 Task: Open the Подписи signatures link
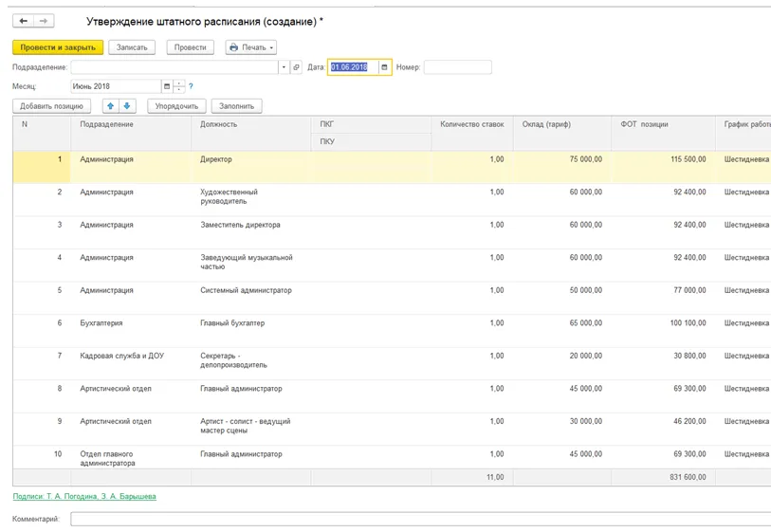(x=84, y=496)
